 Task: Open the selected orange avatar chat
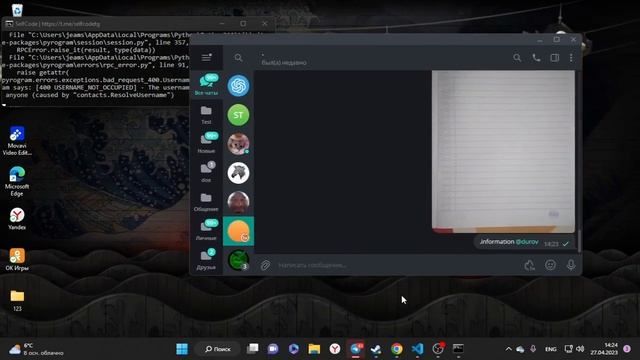tap(238, 231)
